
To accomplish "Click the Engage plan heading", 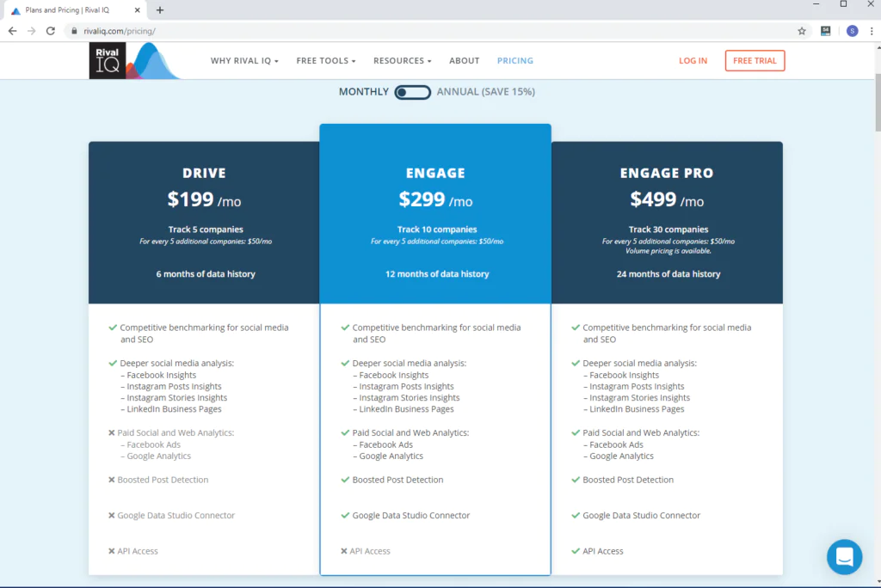I will coord(435,173).
